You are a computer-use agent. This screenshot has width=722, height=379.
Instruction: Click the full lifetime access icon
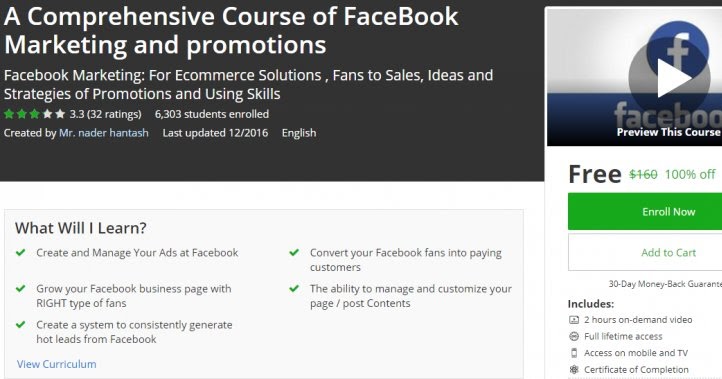click(x=574, y=336)
